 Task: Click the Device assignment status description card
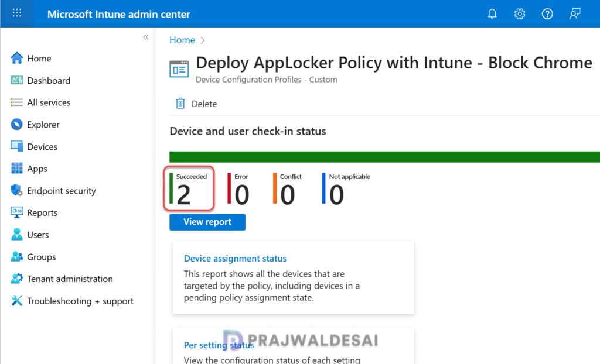294,277
